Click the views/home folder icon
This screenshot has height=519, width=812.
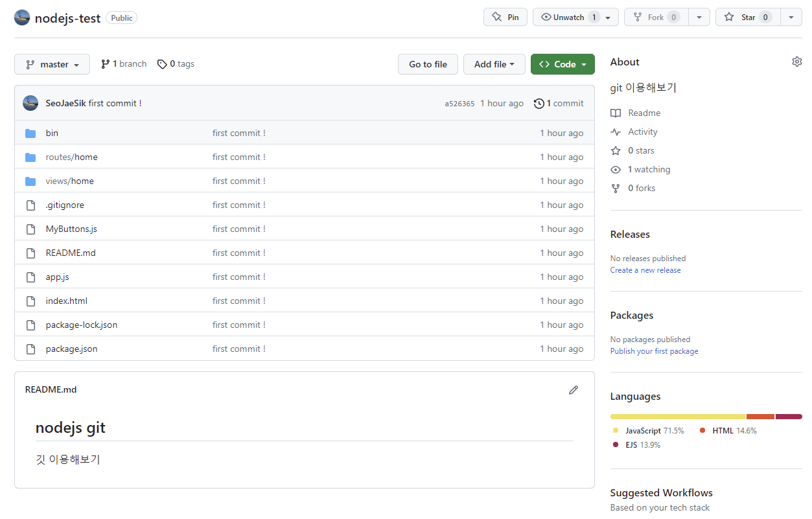click(x=30, y=181)
